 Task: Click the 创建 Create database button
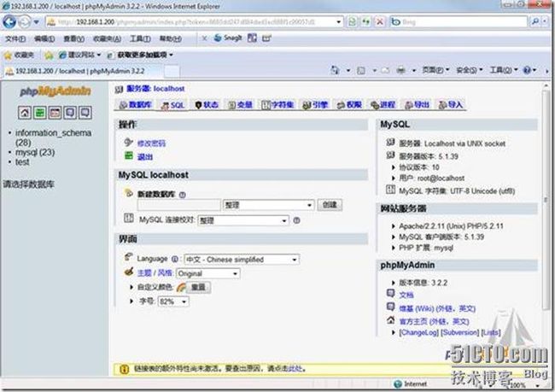click(330, 205)
